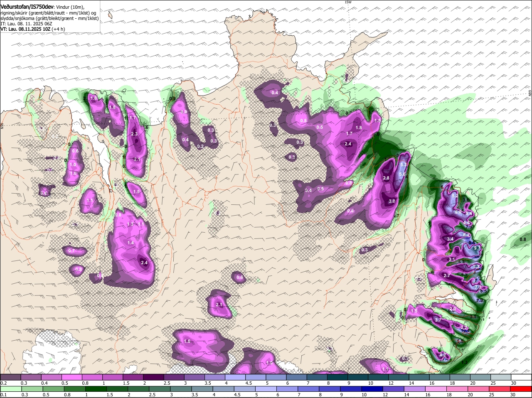This screenshot has width=532, height=398.
Task: Click the palest green 0.1–0.3 legend swatch
Action: click(x=11, y=389)
